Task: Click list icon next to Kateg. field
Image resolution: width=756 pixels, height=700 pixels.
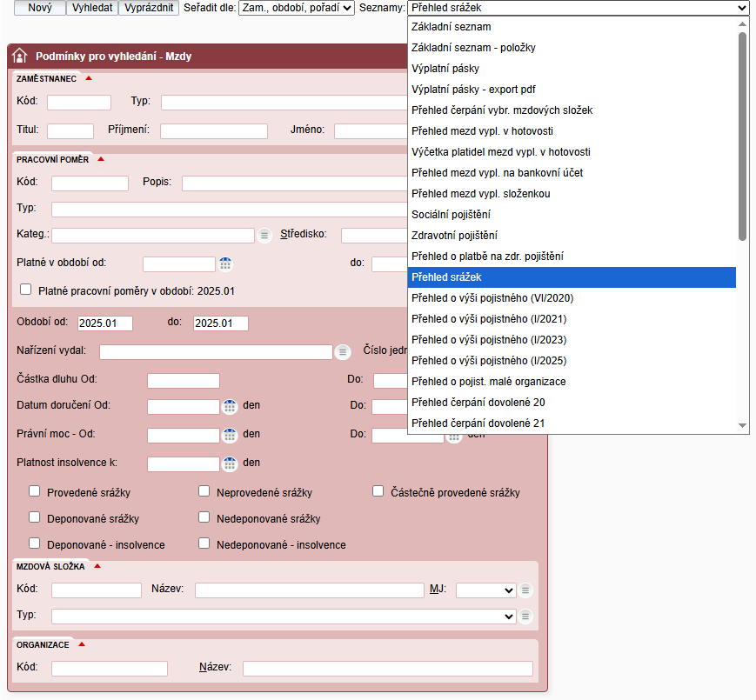Action: click(264, 235)
